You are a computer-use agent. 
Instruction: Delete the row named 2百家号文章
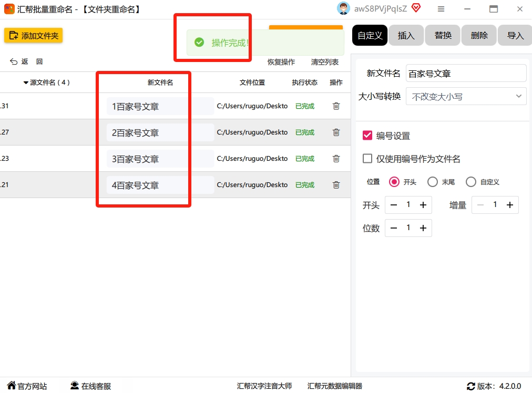[336, 132]
